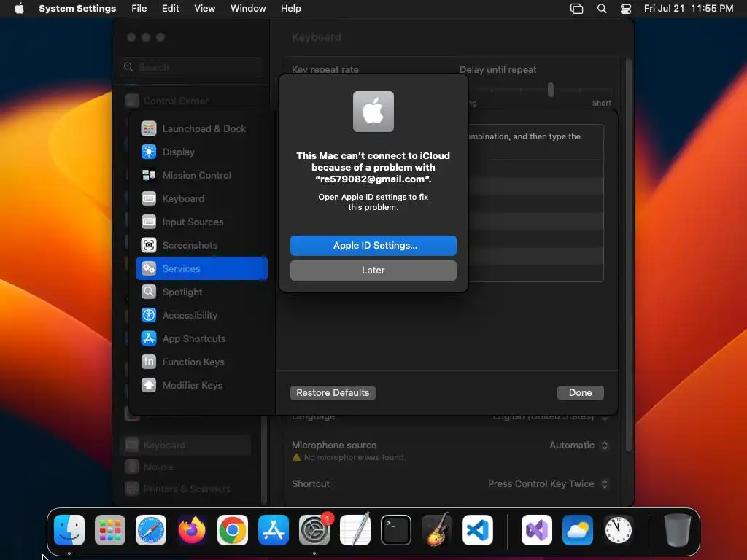The height and width of the screenshot is (560, 747).
Task: Open Apple ID Settings from the dialog
Action: (373, 245)
